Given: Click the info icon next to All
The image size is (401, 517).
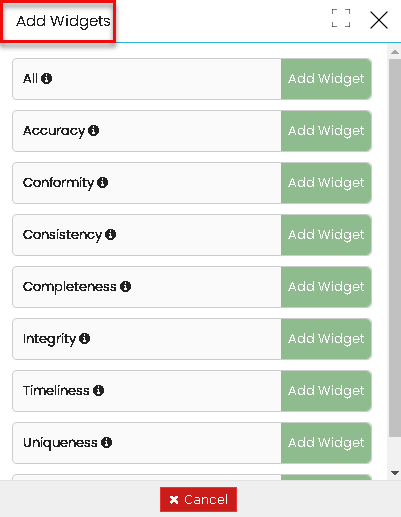Looking at the screenshot, I should (x=46, y=79).
